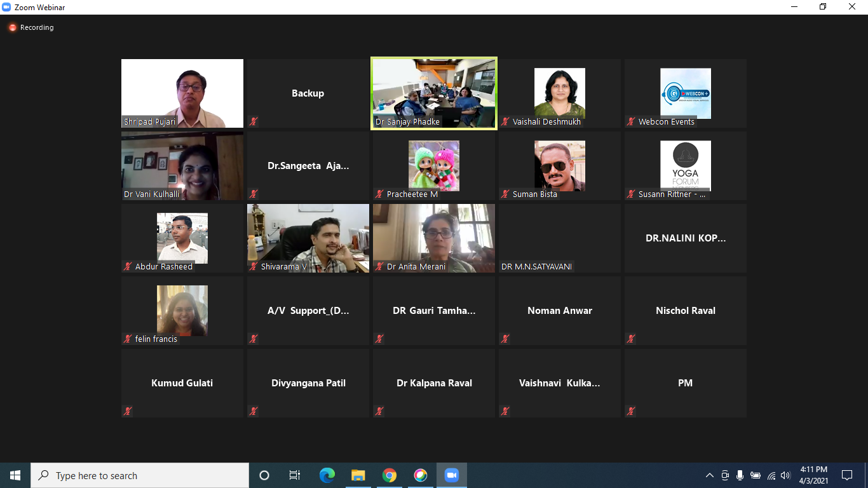Click the Type here to search box
Viewport: 868px width, 488px height.
tap(140, 475)
